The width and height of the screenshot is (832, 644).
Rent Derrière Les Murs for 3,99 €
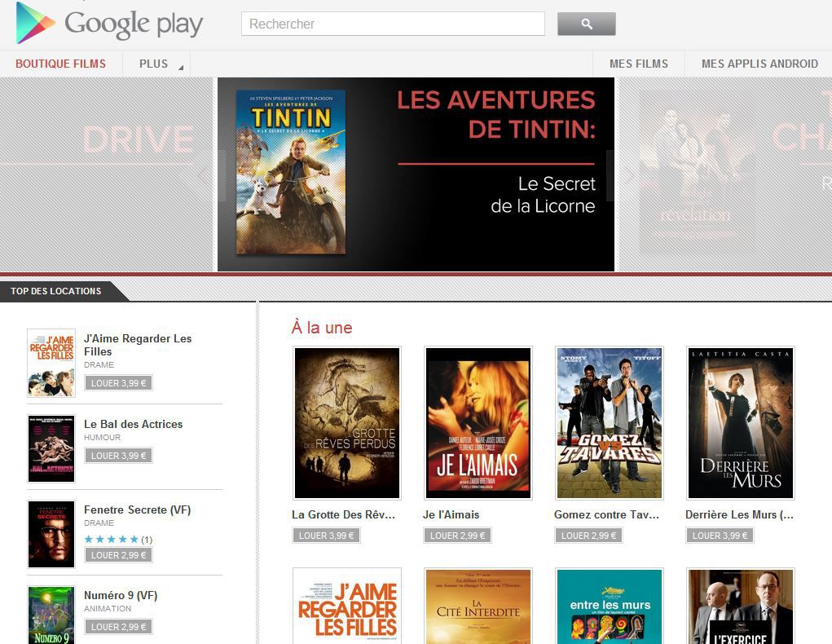[x=720, y=536]
